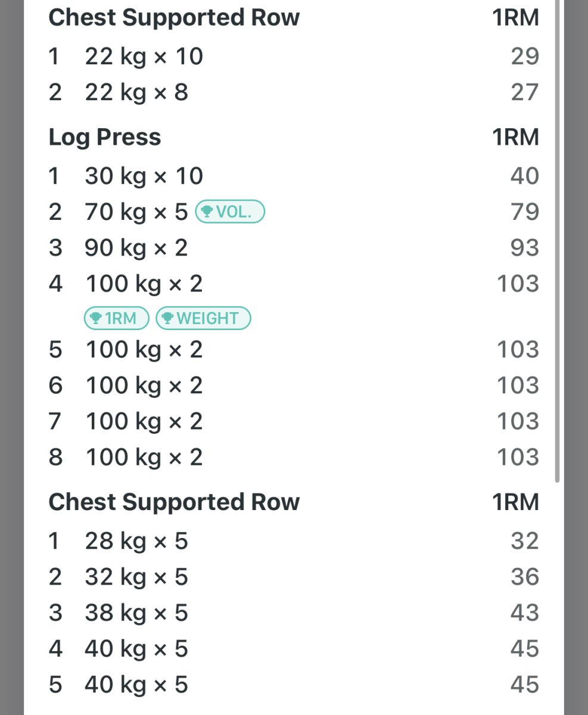Click the estimated 1RM value 79
Viewport: 588px width, 715px height.
point(524,212)
